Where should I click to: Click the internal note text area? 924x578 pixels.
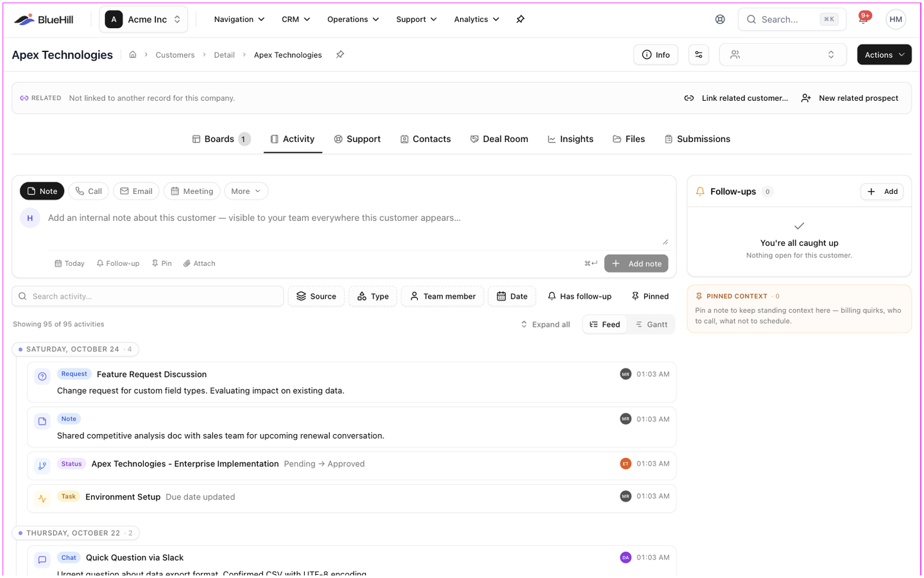point(357,227)
